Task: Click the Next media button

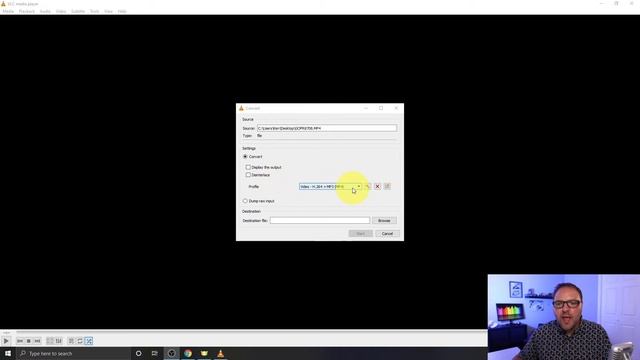Action: [37, 341]
